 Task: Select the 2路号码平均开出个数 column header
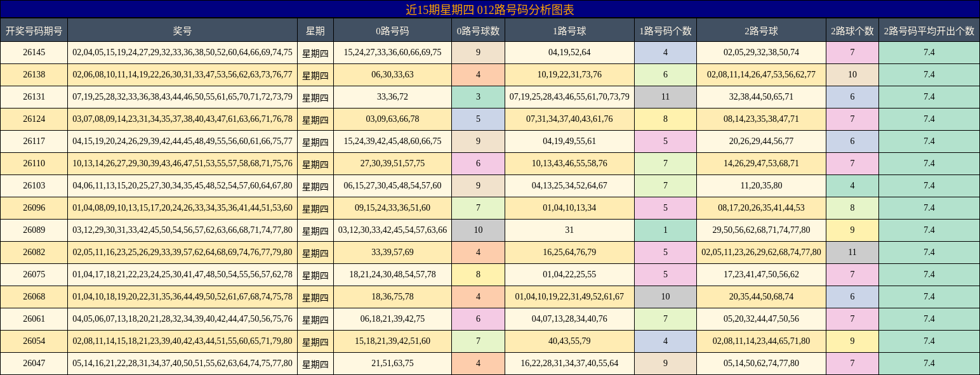(929, 30)
